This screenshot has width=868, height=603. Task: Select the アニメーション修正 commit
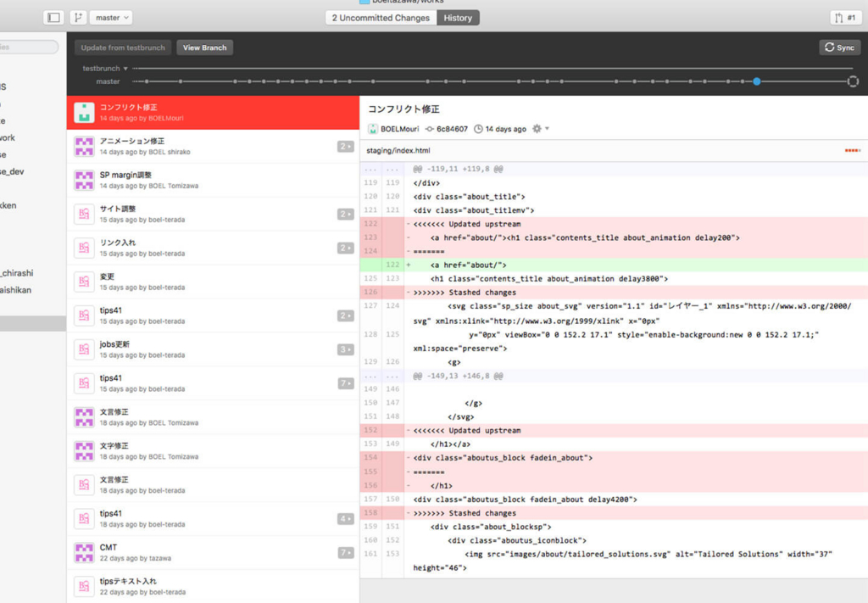click(x=213, y=146)
